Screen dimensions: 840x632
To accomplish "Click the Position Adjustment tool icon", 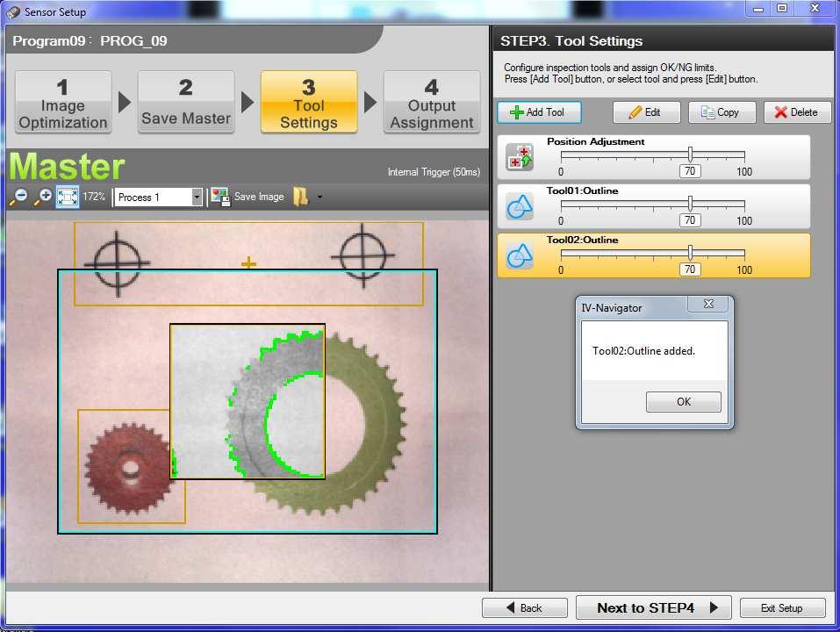I will 519,157.
